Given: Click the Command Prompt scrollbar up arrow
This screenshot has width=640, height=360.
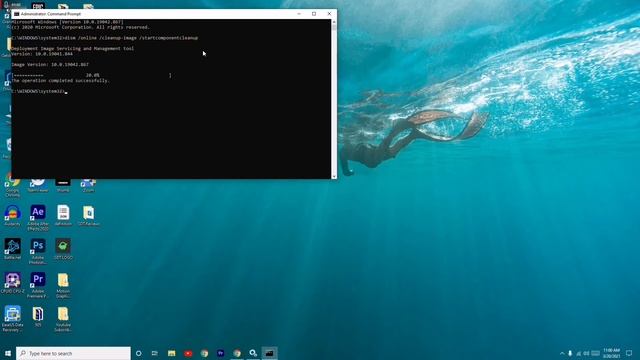Looking at the screenshot, I should (334, 22).
